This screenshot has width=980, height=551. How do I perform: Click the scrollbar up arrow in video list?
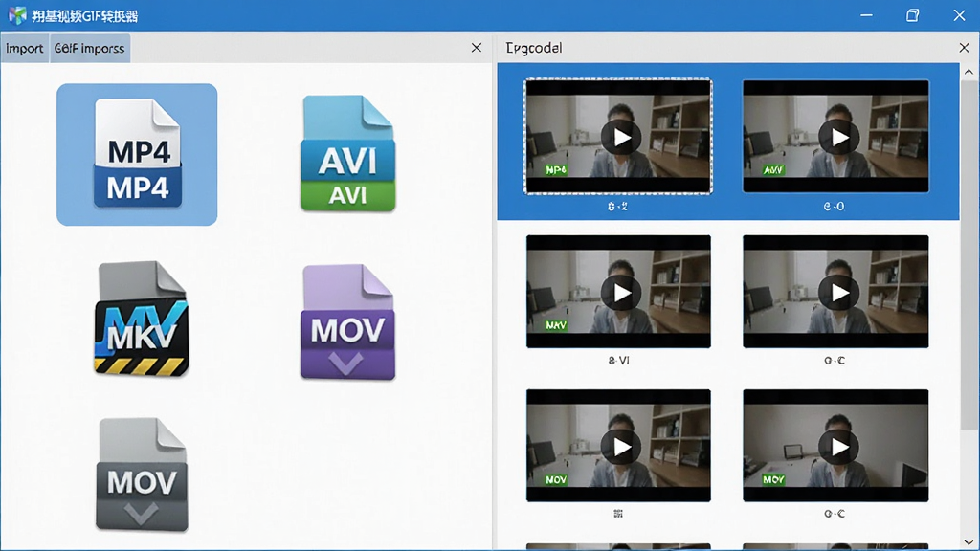[969, 72]
